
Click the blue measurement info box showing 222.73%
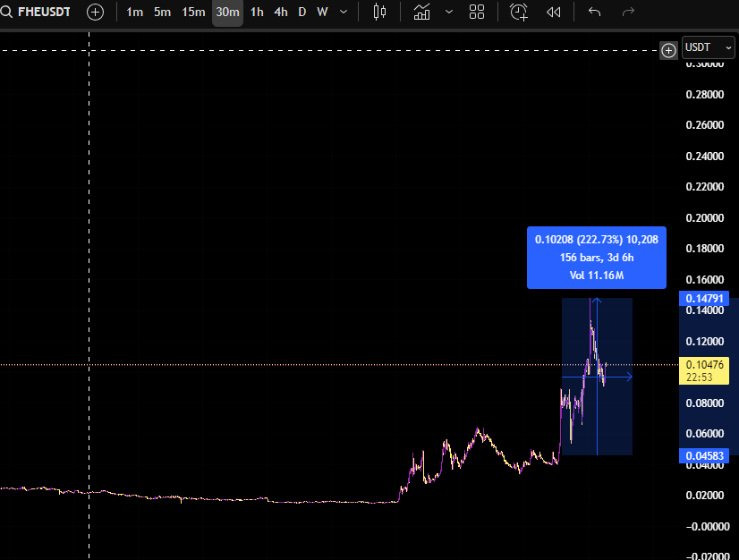(x=597, y=258)
